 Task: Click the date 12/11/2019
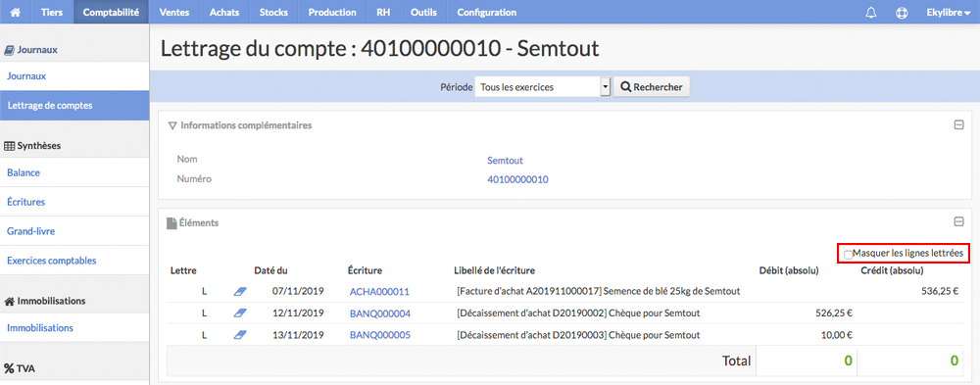pos(298,313)
